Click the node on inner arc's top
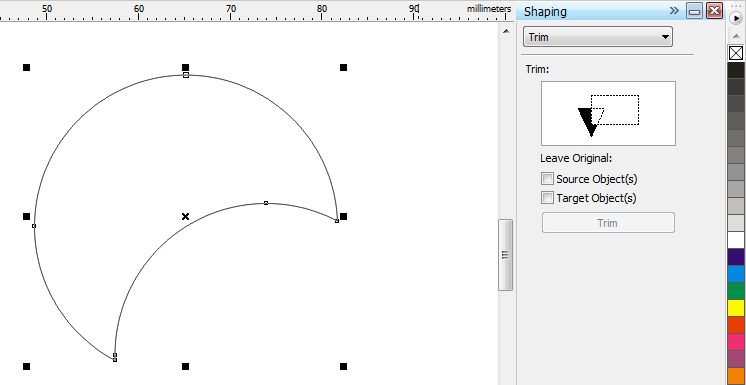Screen dimensions: 746x385 (x=266, y=203)
